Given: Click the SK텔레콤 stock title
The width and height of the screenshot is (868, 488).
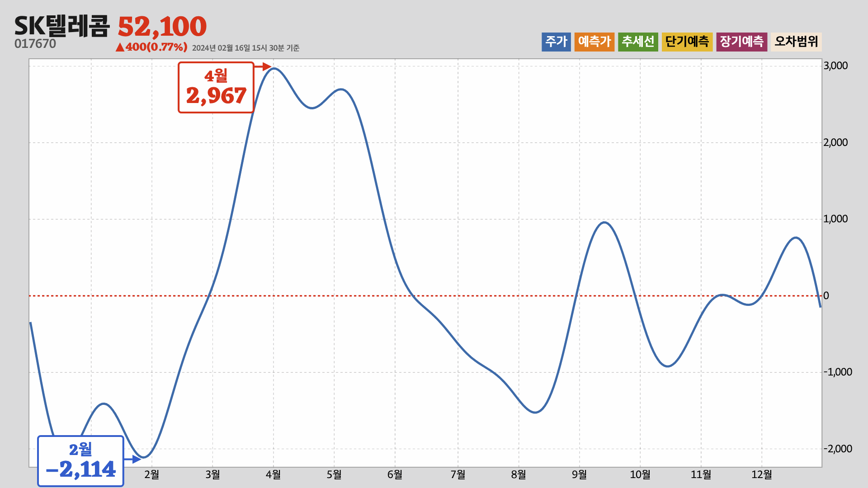Looking at the screenshot, I should tap(62, 26).
